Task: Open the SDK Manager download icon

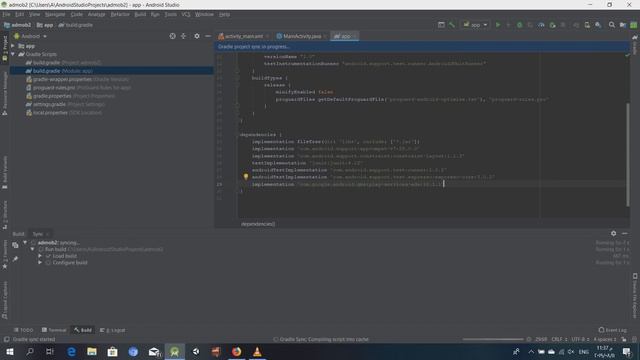Action: click(x=598, y=25)
